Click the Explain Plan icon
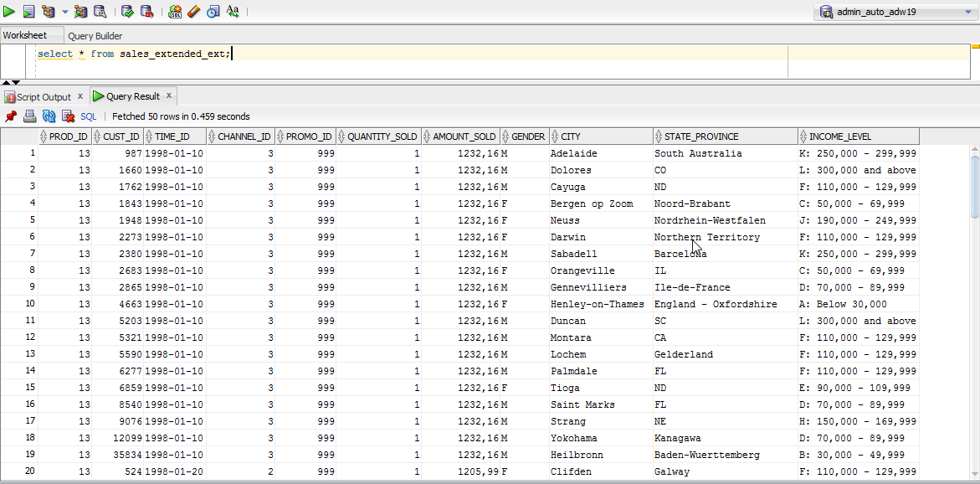This screenshot has height=484, width=980. click(x=48, y=12)
